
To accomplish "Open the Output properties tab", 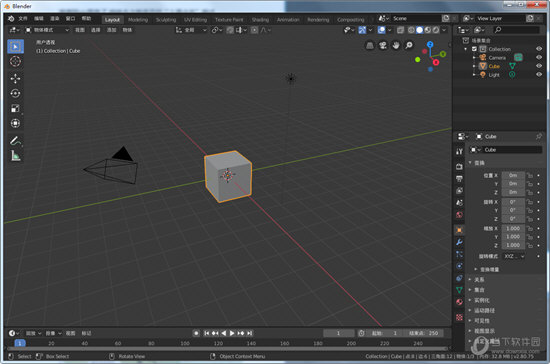I will pyautogui.click(x=459, y=179).
